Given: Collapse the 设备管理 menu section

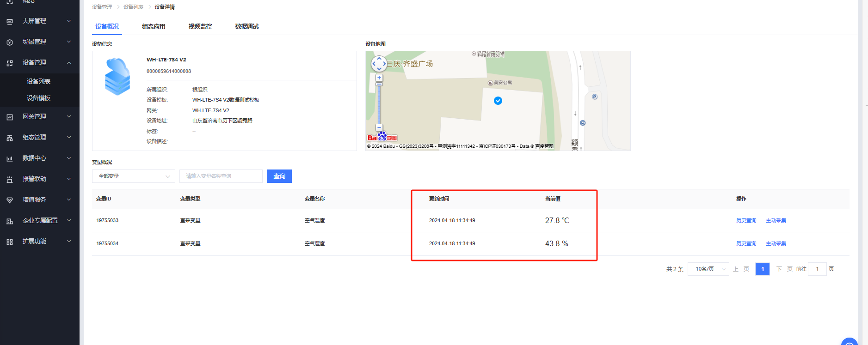Looking at the screenshot, I should [x=69, y=63].
